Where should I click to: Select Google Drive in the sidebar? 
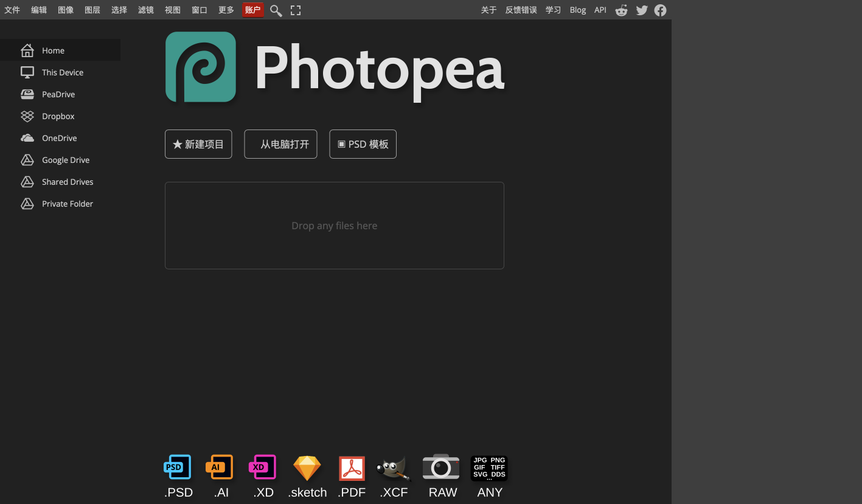(x=65, y=160)
